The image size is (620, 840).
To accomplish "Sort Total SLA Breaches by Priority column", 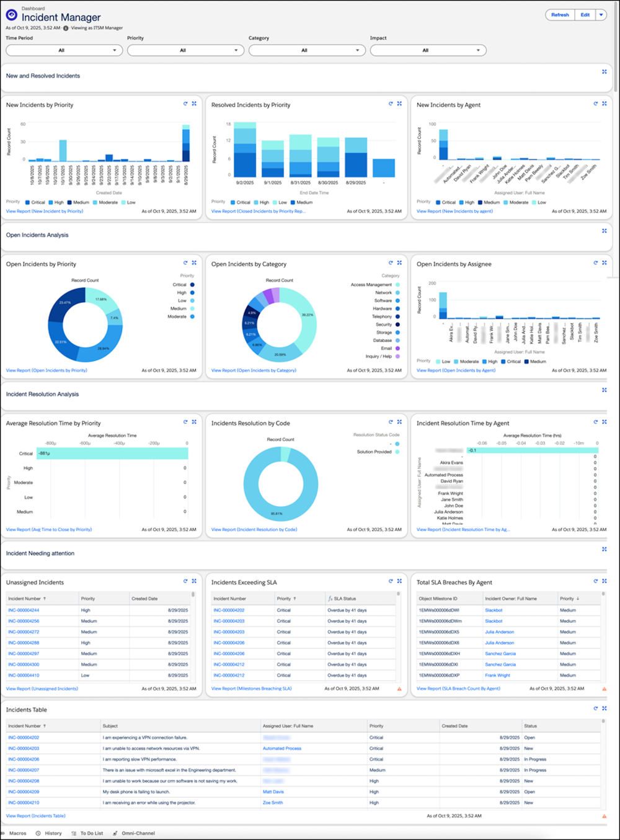I will click(570, 599).
